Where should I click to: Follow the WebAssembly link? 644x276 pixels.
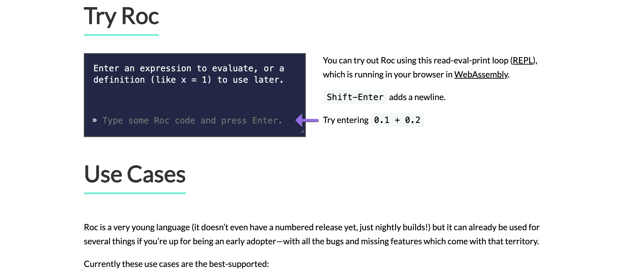(481, 75)
